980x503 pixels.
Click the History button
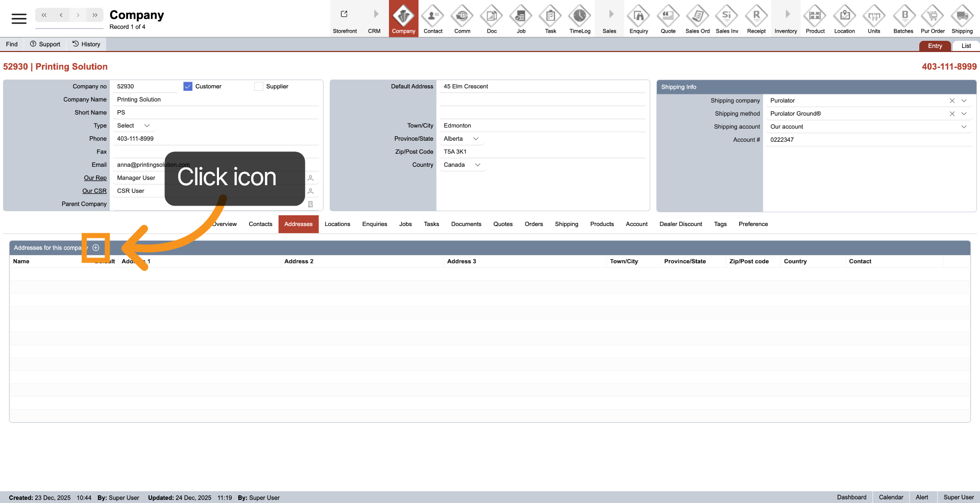click(86, 44)
